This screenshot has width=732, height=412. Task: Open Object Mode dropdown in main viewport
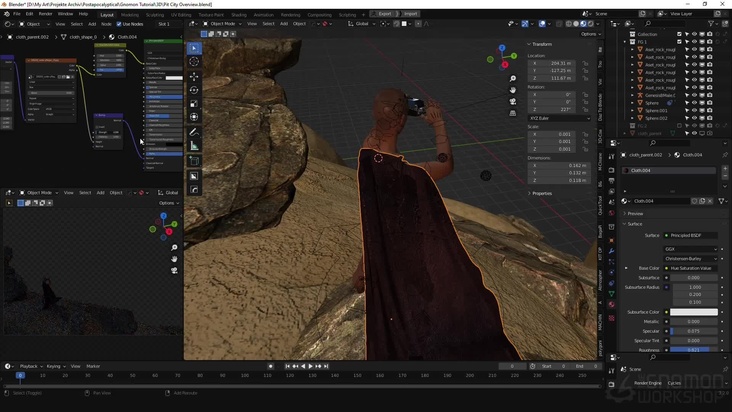tap(222, 24)
